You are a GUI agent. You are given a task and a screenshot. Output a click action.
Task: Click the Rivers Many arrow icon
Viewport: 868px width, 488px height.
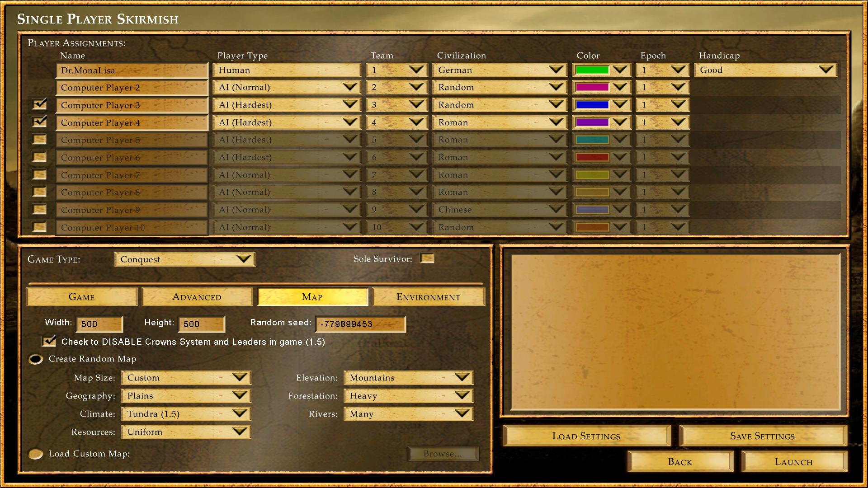pos(462,414)
